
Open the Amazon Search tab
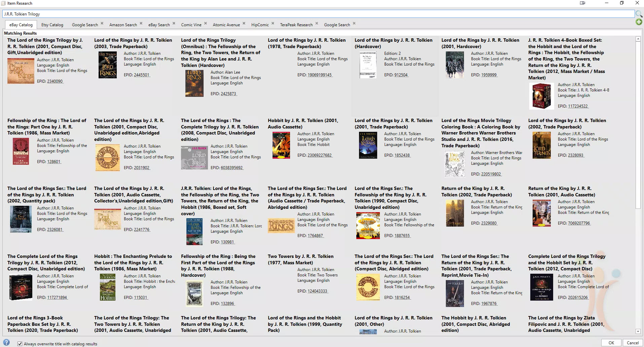123,25
